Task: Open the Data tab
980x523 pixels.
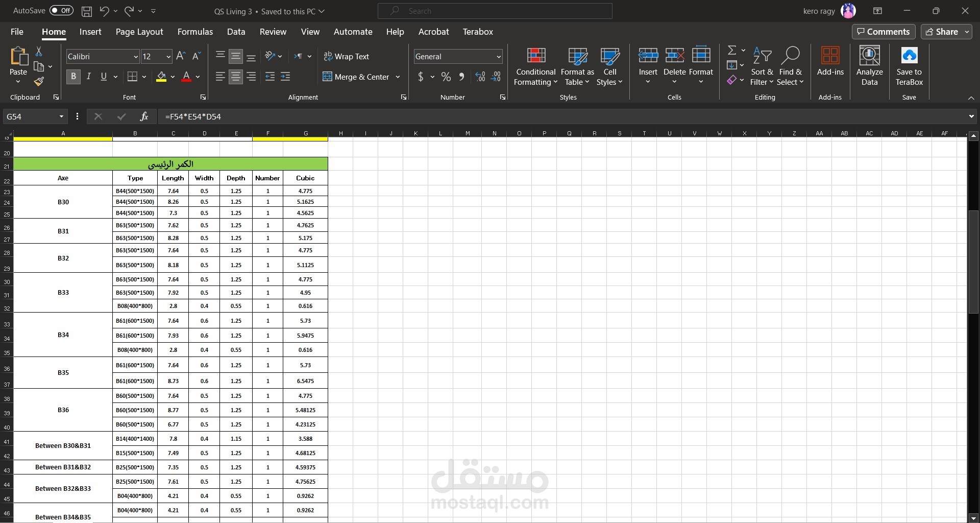Action: 236,32
